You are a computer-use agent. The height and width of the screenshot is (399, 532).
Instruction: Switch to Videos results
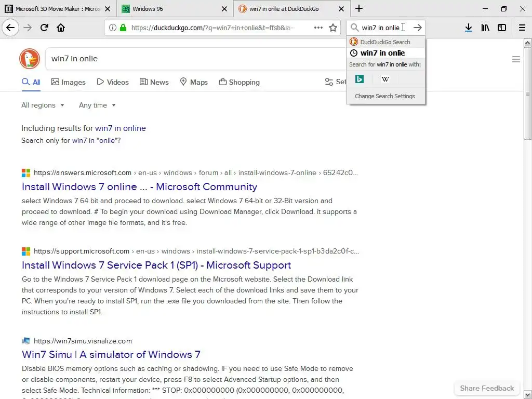pos(113,82)
